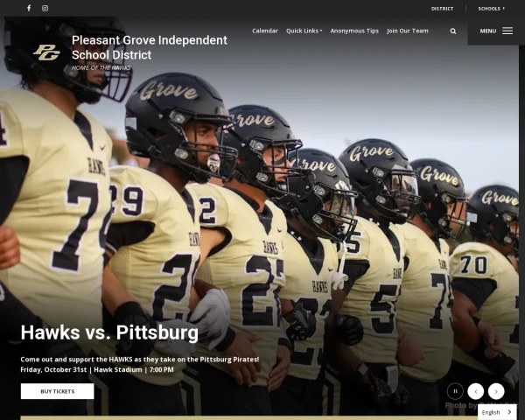Click the search magnifier icon

pyautogui.click(x=453, y=31)
